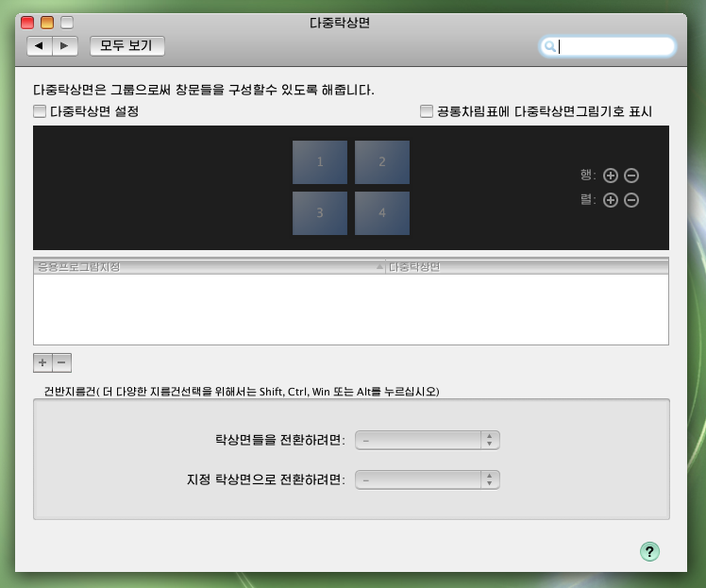Viewport: 706px width, 588px height.
Task: Select desktop thumbnail 1
Action: (x=320, y=162)
